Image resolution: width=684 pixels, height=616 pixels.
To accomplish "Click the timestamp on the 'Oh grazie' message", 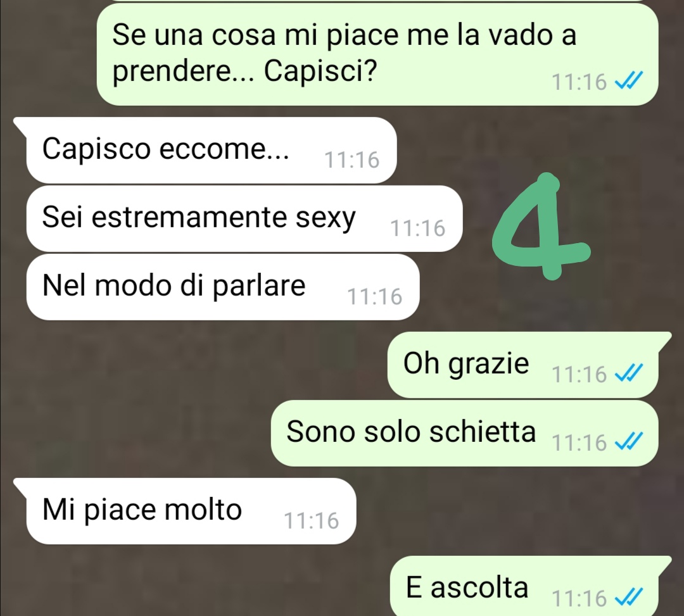I will tap(579, 375).
